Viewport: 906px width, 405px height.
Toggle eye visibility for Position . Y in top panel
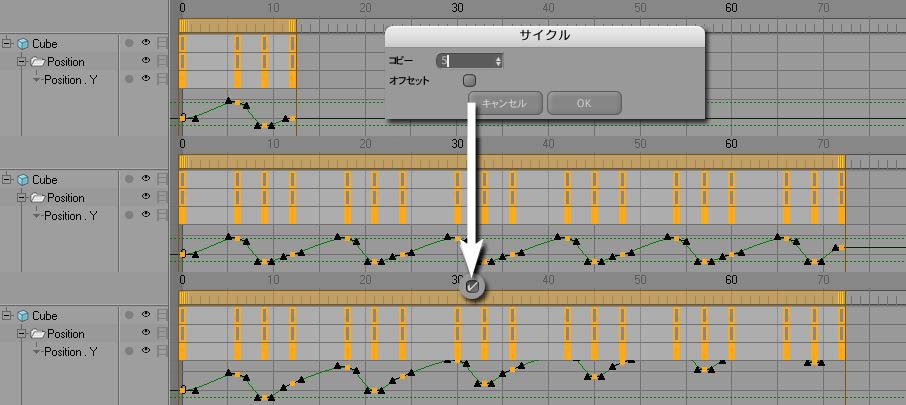(146, 78)
